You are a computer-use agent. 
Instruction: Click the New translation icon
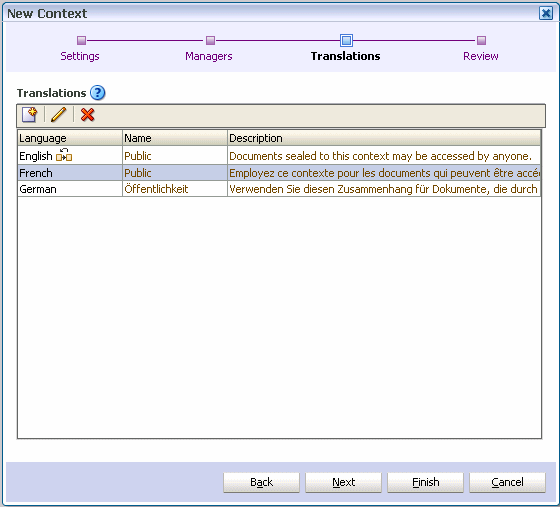click(x=29, y=115)
